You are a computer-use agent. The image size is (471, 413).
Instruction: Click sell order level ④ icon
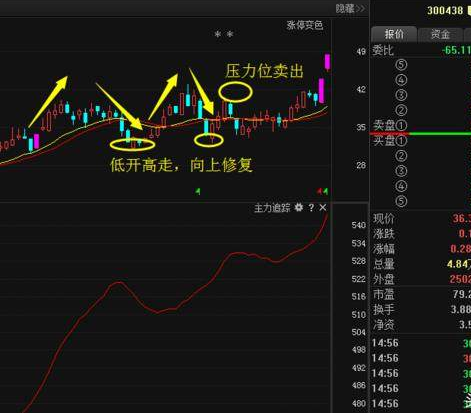click(x=401, y=80)
